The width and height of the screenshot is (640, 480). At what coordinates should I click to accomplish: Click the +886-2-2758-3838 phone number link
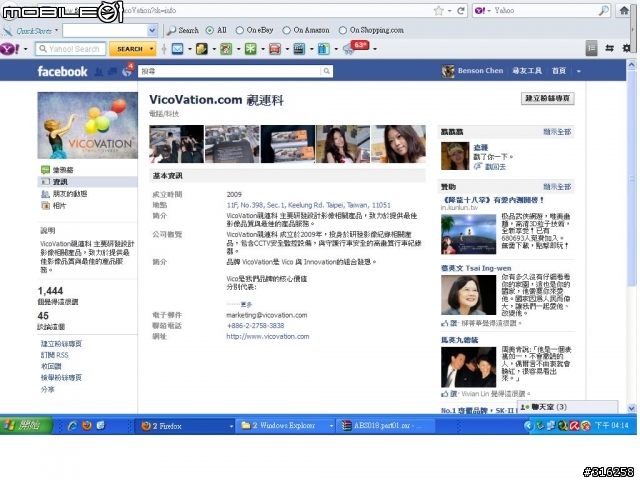click(x=256, y=326)
